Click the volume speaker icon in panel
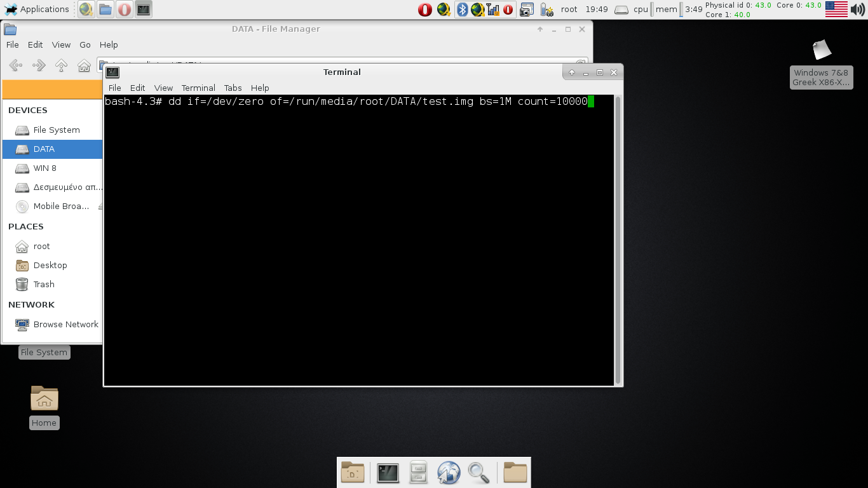 (858, 10)
